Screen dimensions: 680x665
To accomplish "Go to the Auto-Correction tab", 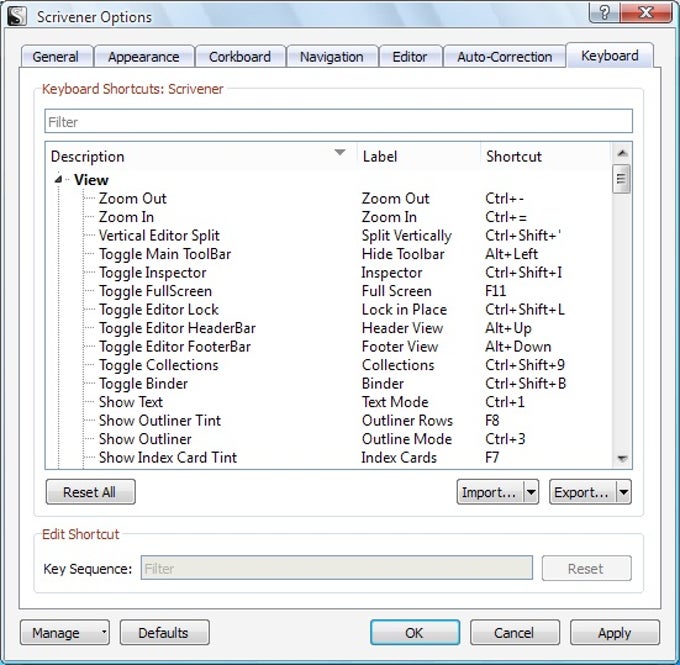I will coord(504,57).
